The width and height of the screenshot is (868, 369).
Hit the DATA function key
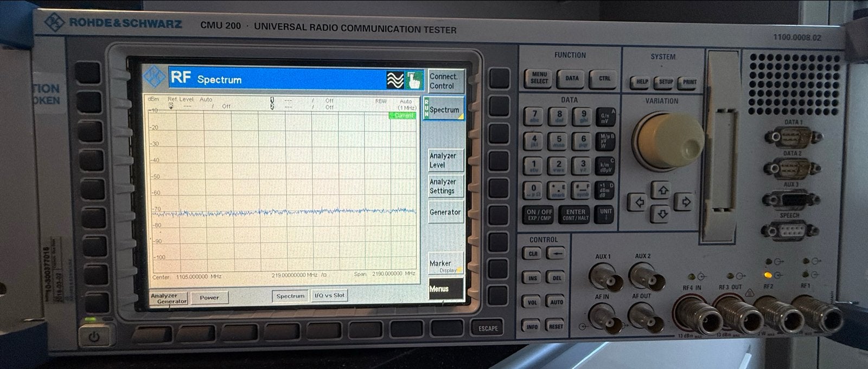click(572, 78)
